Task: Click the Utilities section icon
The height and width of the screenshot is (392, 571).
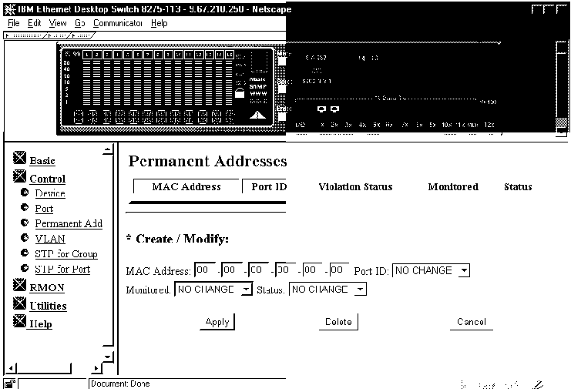Action: pos(21,304)
